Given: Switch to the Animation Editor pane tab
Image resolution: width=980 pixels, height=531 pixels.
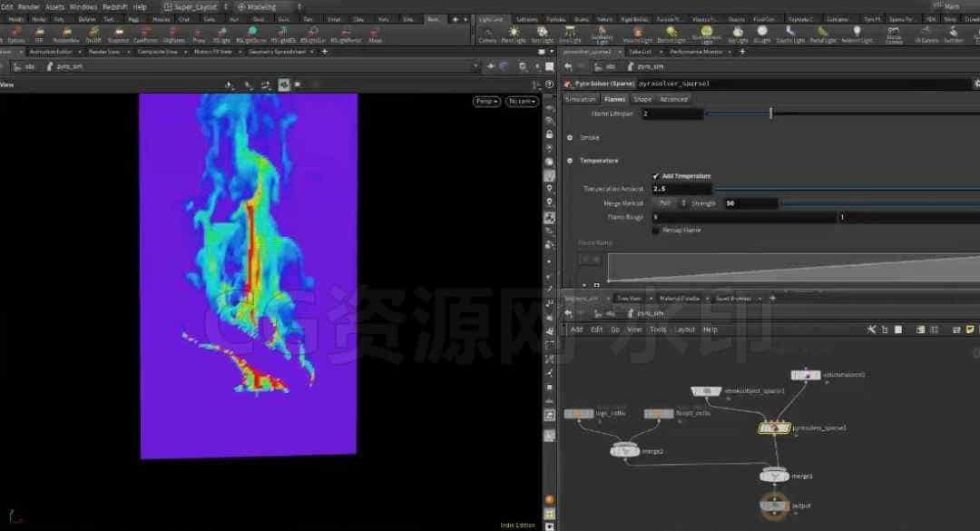Looking at the screenshot, I should pyautogui.click(x=51, y=52).
